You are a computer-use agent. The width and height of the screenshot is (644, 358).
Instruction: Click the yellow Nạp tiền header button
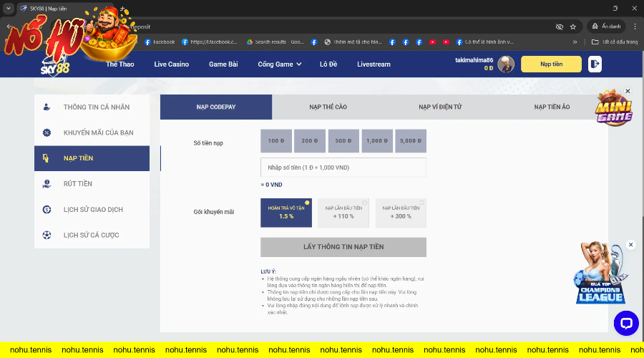pyautogui.click(x=551, y=64)
